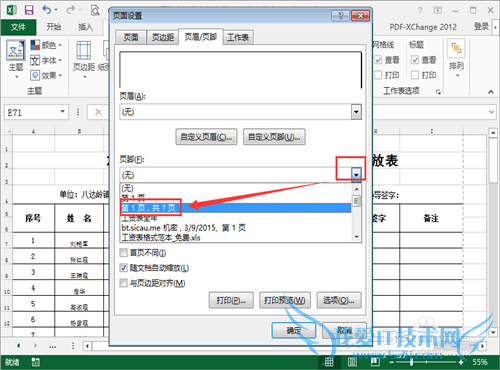Click the cancel X in formula bar
The height and width of the screenshot is (370, 500).
click(98, 112)
